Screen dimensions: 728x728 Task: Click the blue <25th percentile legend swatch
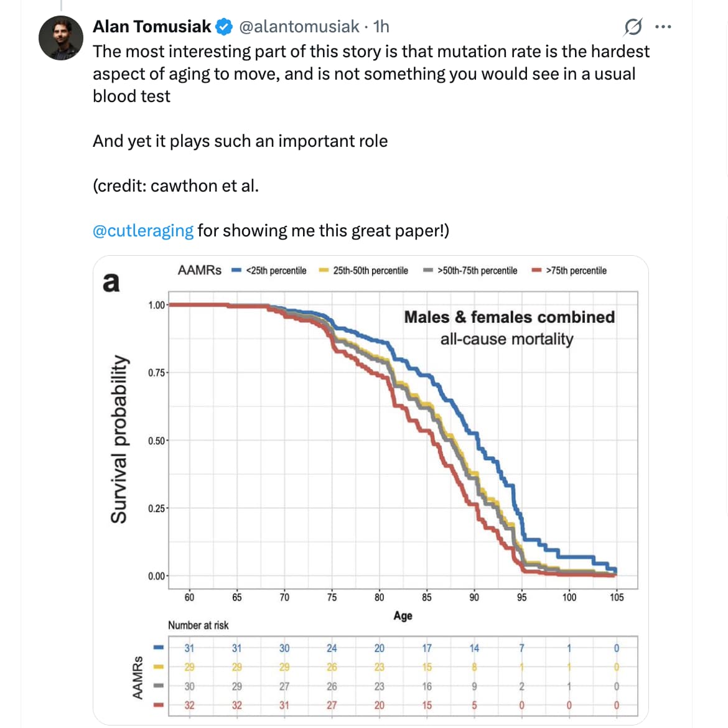point(236,271)
